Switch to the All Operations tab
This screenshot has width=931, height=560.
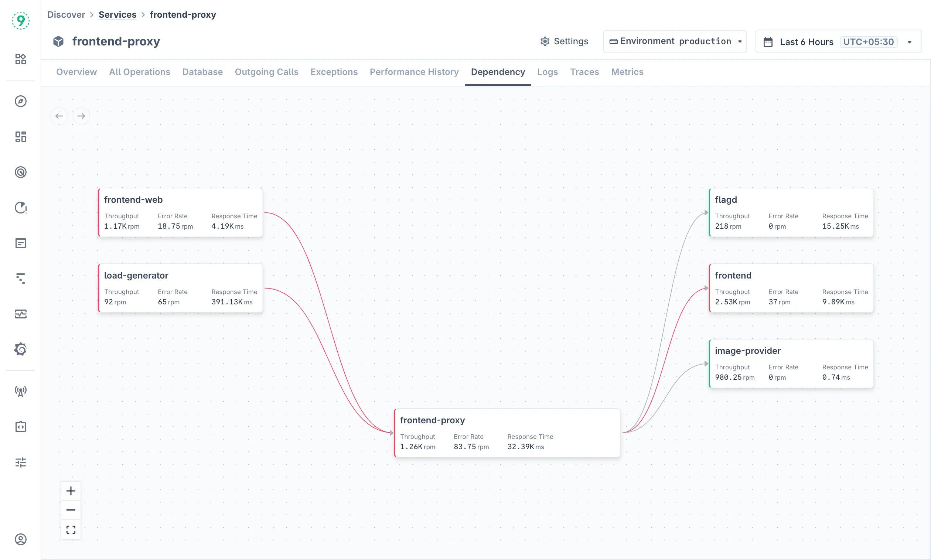pos(140,72)
